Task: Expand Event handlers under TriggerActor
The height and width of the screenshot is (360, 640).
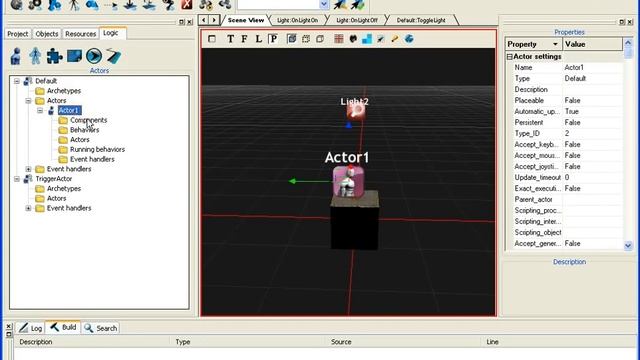Action: click(28, 208)
